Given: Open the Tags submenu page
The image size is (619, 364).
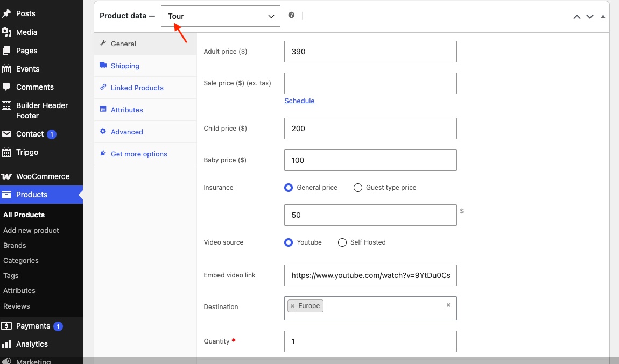Looking at the screenshot, I should [11, 276].
